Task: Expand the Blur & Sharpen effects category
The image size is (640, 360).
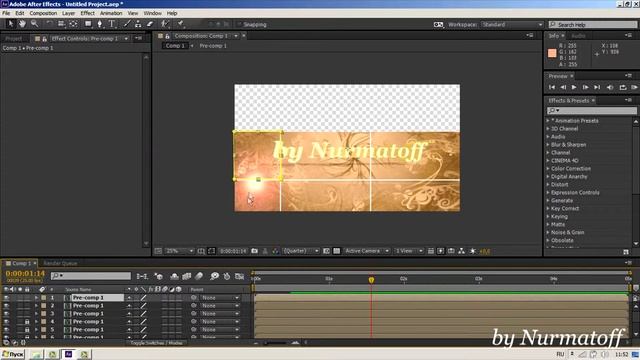Action: [x=548, y=144]
